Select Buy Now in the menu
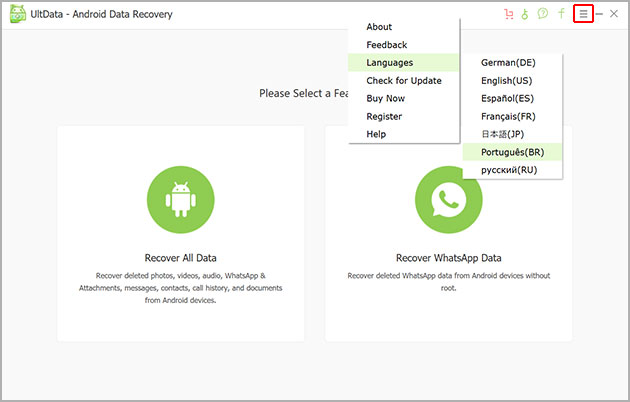The image size is (630, 402). point(403,98)
